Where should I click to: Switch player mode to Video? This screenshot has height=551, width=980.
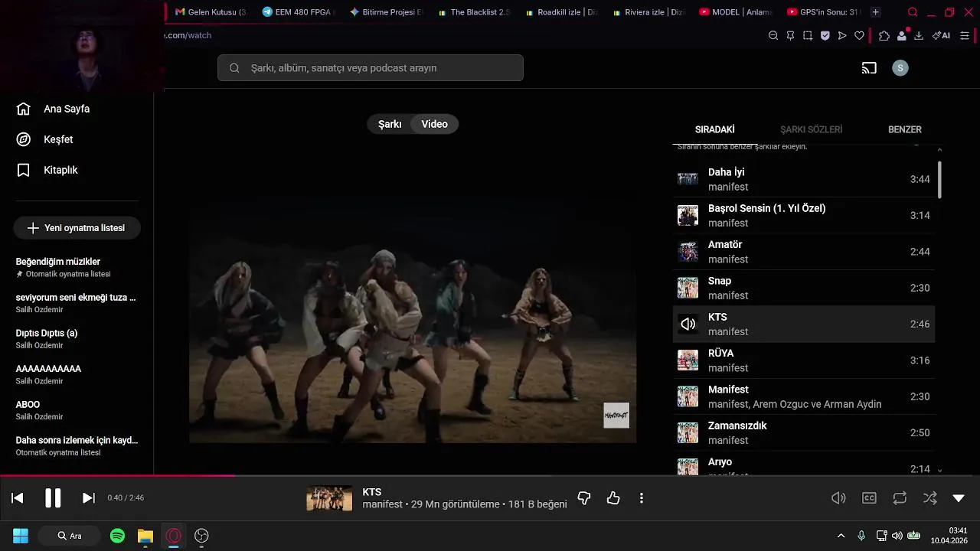434,124
